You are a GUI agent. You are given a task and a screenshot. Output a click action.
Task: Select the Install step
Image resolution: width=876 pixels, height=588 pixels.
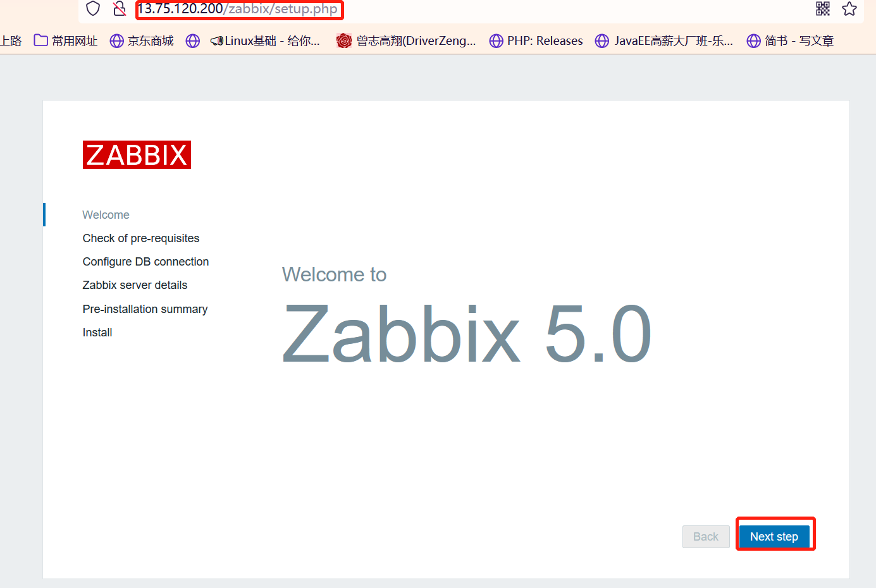[x=97, y=333]
